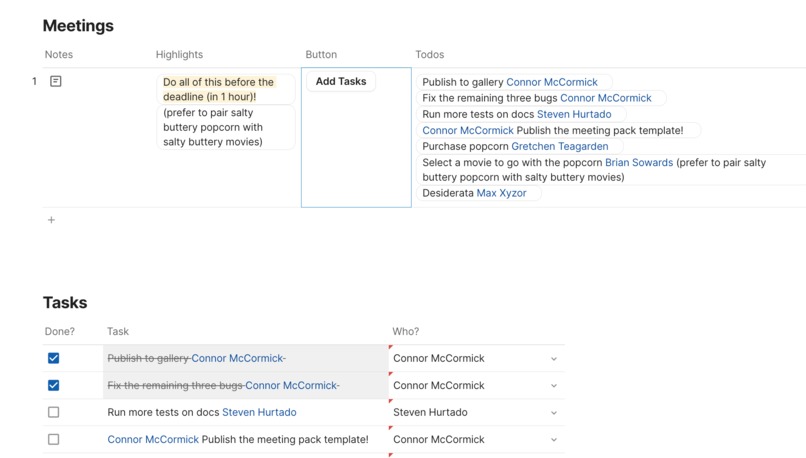This screenshot has width=806, height=458.
Task: Add a new row with the plus icon
Action: [x=51, y=220]
